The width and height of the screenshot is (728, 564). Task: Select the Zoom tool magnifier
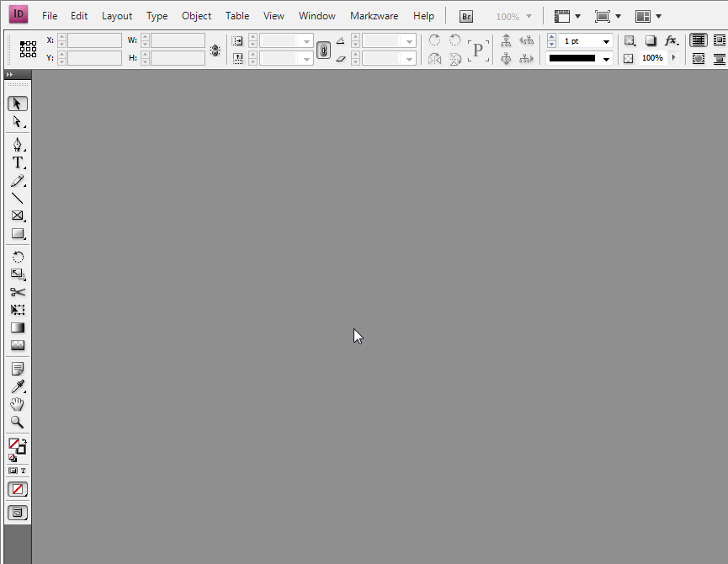tap(18, 422)
